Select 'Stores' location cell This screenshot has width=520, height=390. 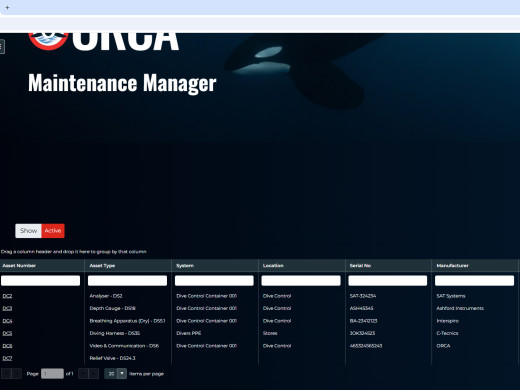270,333
